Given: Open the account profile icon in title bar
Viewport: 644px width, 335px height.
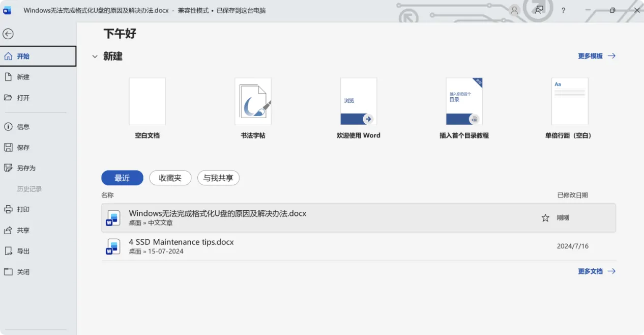Looking at the screenshot, I should tap(514, 10).
